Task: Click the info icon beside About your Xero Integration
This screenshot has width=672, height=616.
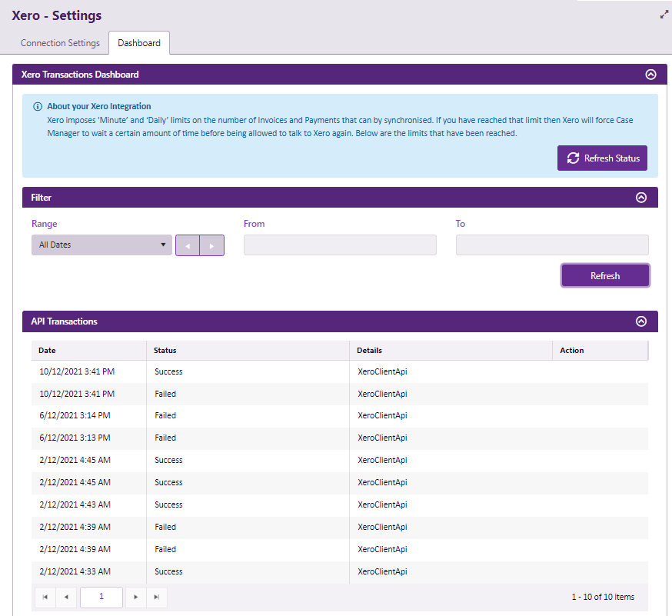Action: coord(38,107)
